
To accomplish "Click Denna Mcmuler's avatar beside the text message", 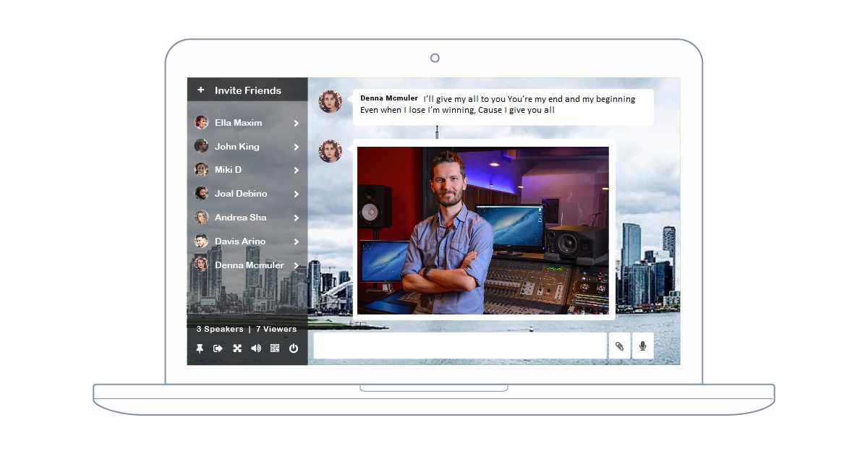I will click(x=330, y=102).
